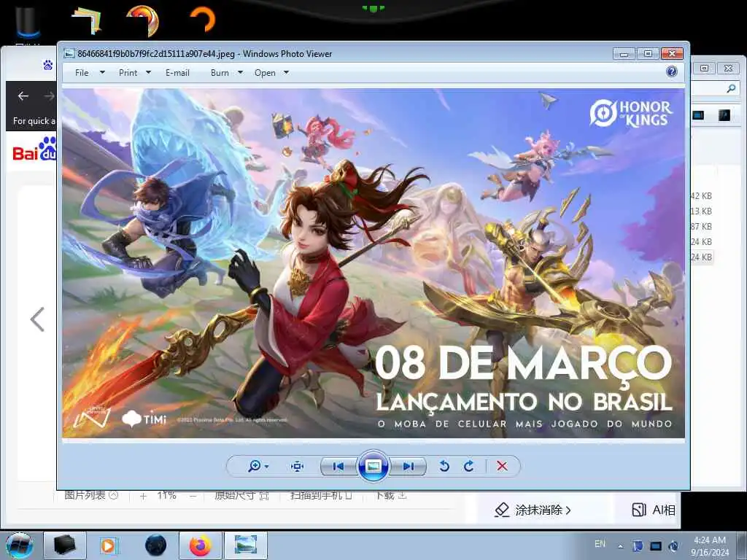Click the orange arc desktop icon rightmost in the row

tap(203, 19)
